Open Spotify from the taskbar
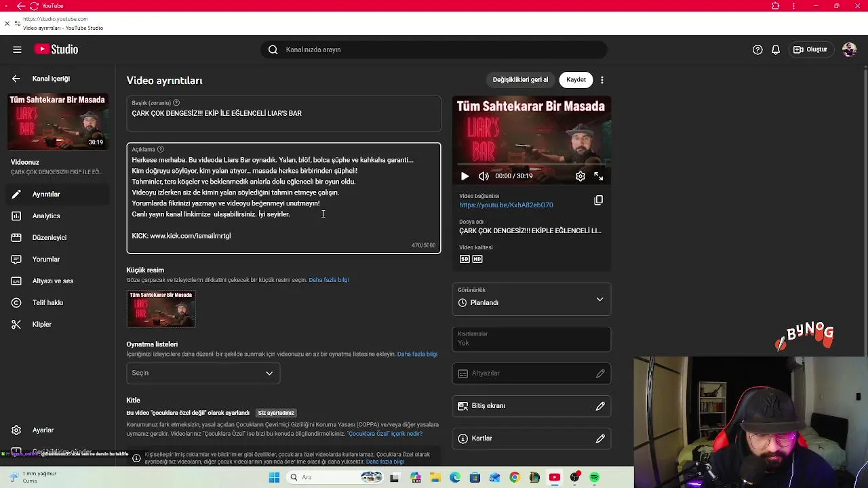Image resolution: width=868 pixels, height=488 pixels. coord(595,478)
